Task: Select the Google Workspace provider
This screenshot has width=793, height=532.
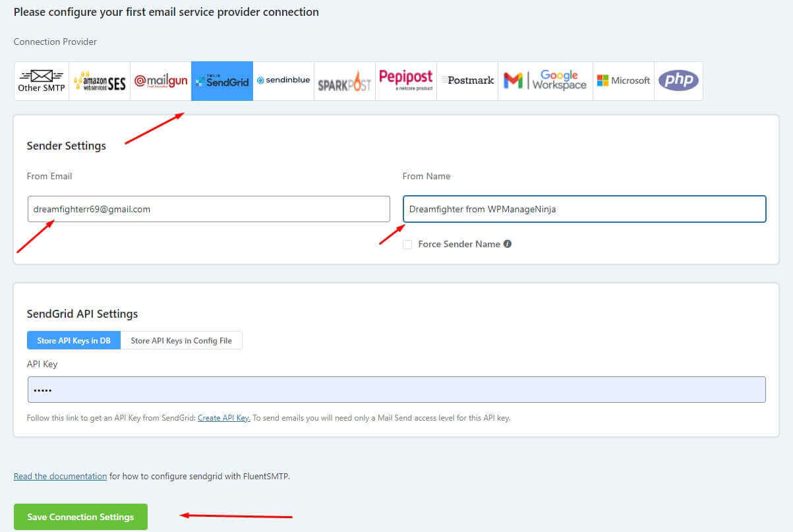Action: coord(545,81)
